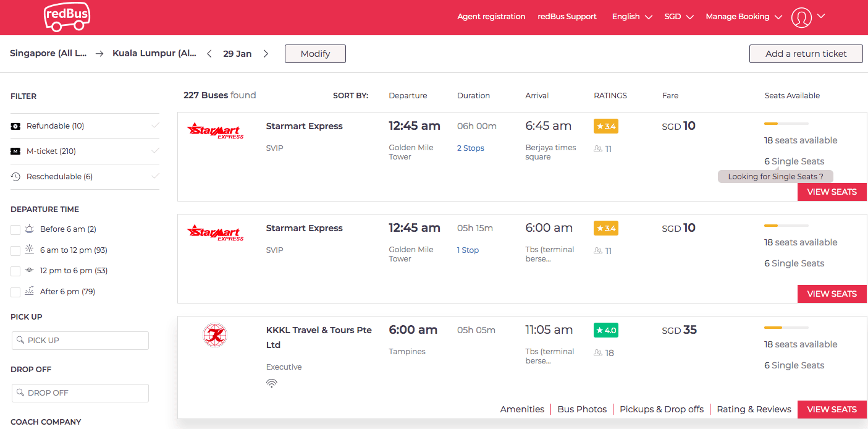This screenshot has width=868, height=429.
Task: Check the 12 pm to 6 pm checkbox
Action: pyautogui.click(x=15, y=271)
